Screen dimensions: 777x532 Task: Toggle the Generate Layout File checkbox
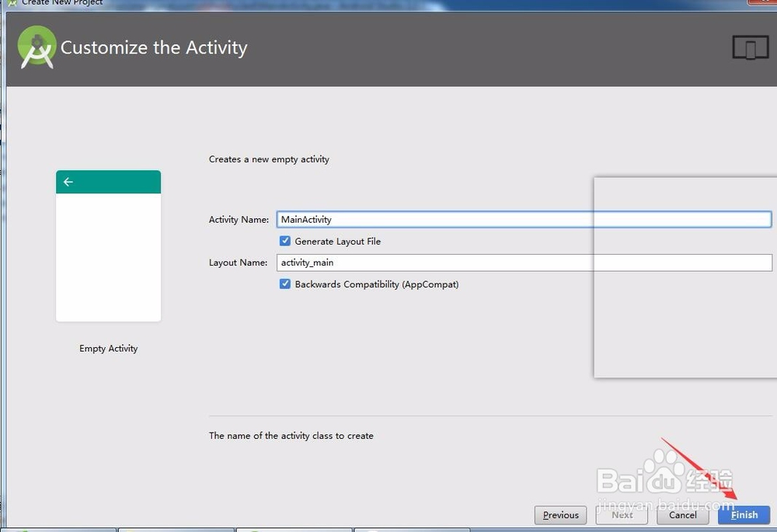point(285,242)
